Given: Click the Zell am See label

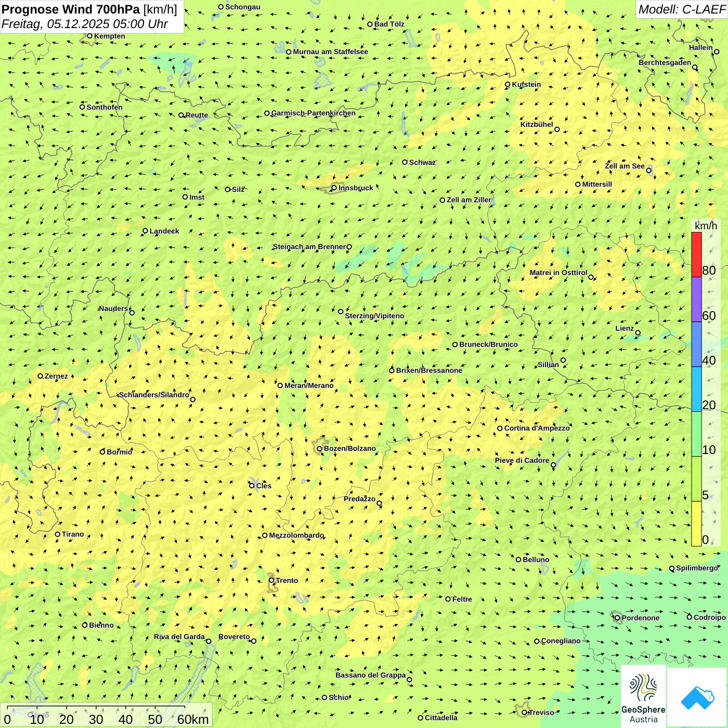Looking at the screenshot, I should point(625,166).
